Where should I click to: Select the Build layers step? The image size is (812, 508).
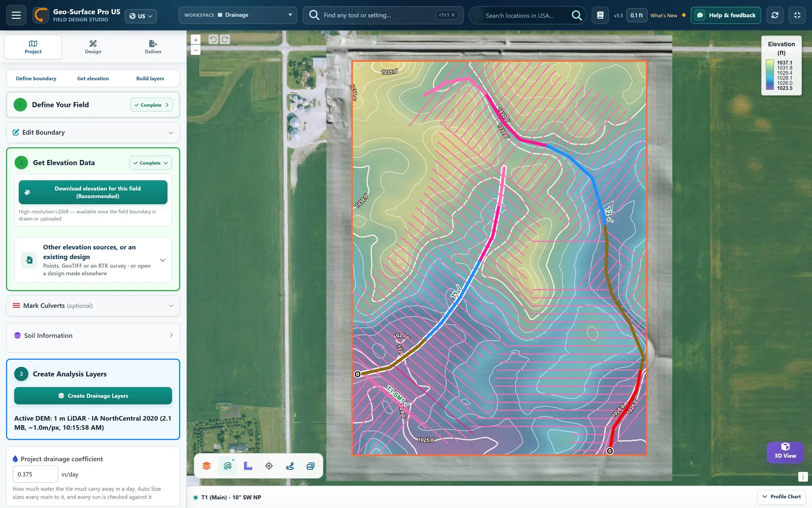pos(150,79)
